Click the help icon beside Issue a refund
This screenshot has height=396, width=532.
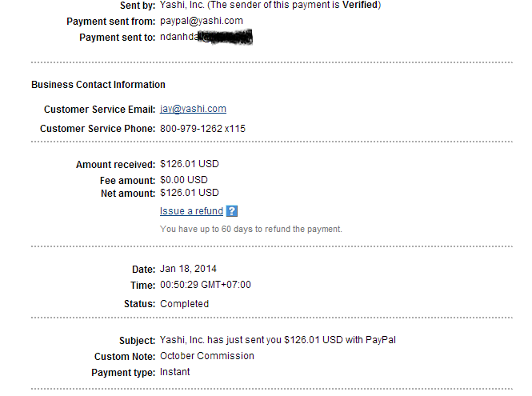[232, 211]
